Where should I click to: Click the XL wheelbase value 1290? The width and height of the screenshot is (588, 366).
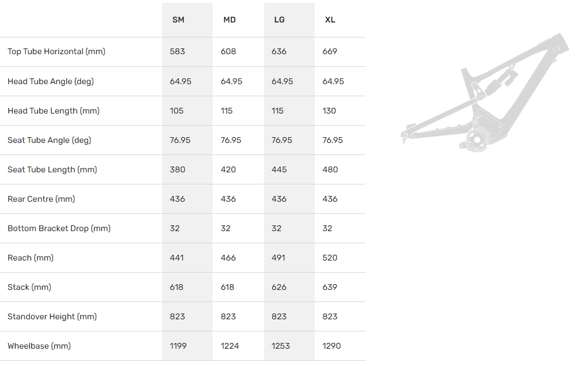coord(331,346)
